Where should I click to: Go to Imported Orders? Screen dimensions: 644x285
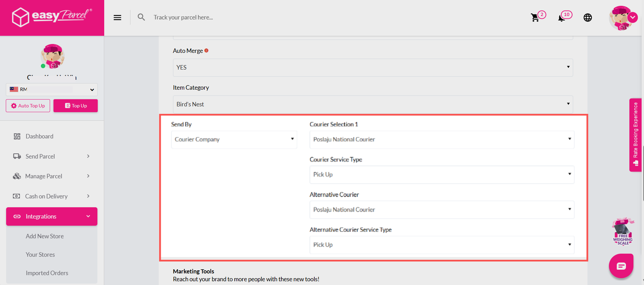[x=47, y=273]
